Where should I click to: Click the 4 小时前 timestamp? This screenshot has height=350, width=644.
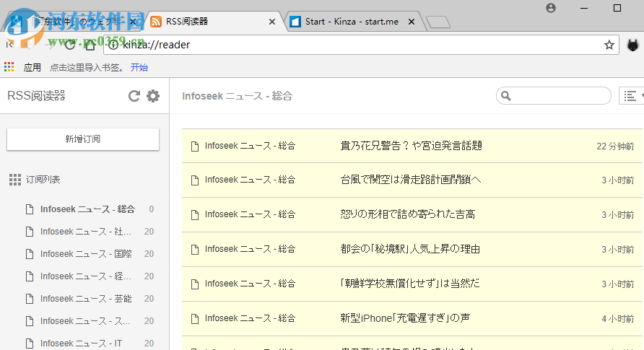pos(618,319)
